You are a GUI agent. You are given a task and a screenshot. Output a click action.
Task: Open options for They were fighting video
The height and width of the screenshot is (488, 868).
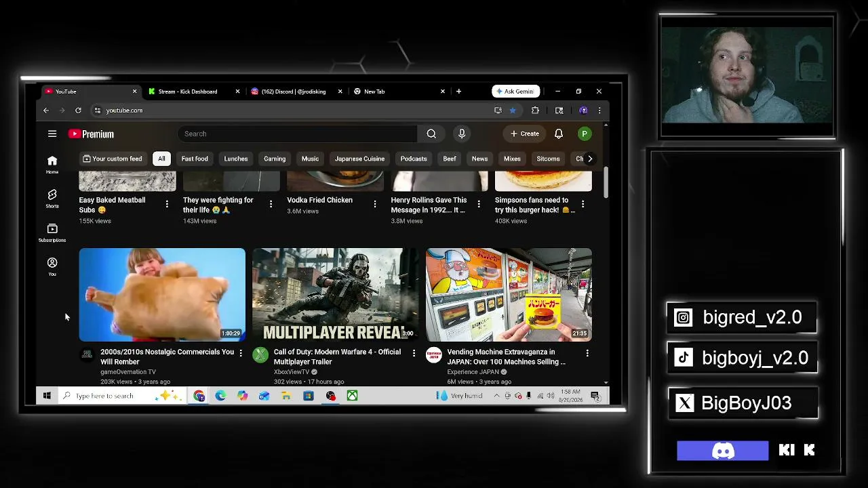click(x=271, y=204)
